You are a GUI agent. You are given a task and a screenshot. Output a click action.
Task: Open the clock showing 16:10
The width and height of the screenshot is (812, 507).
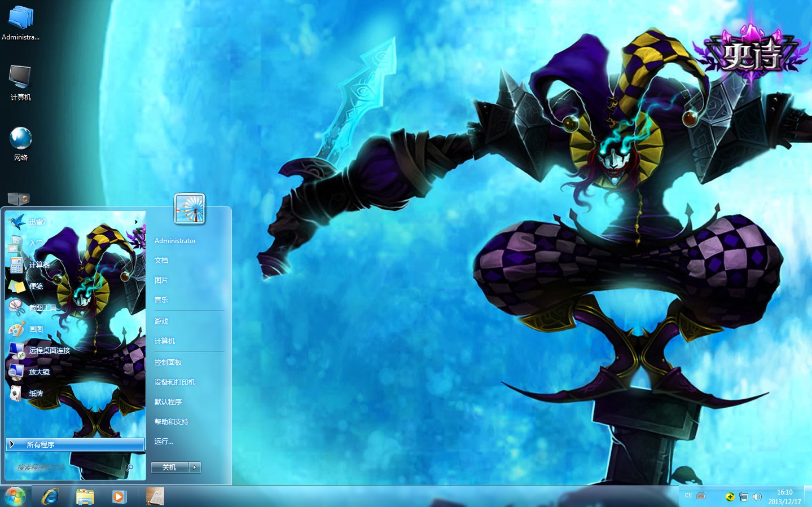784,497
